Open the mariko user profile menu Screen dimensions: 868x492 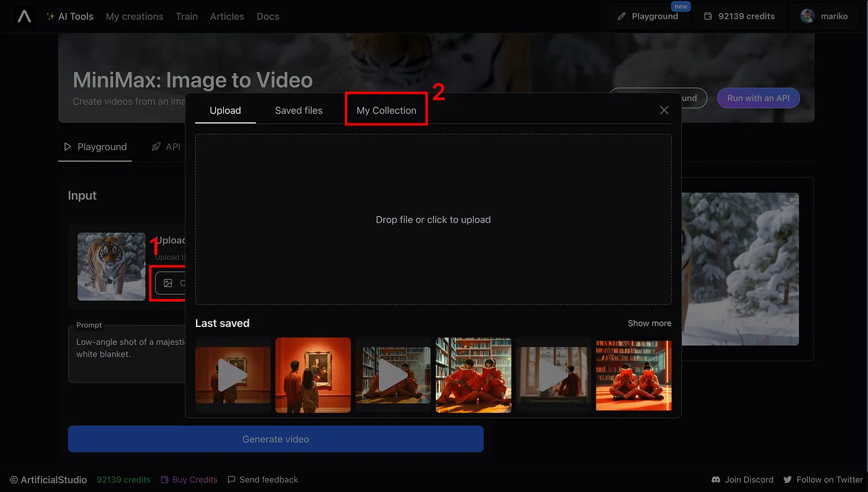coord(824,16)
